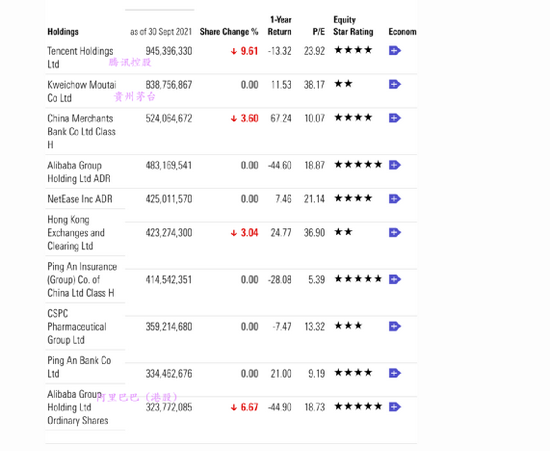Click the 1-year return value -13.32
This screenshot has width=550, height=451.
pos(280,51)
